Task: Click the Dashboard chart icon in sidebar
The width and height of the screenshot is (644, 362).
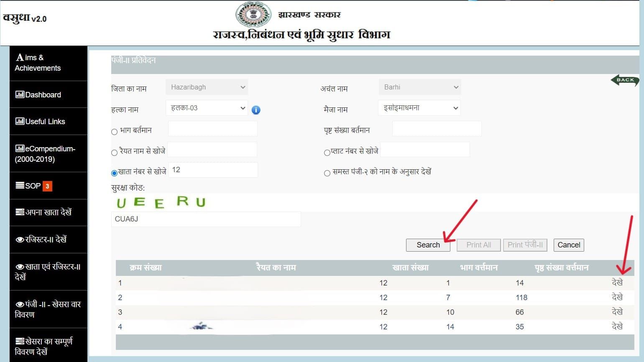Action: (x=20, y=94)
